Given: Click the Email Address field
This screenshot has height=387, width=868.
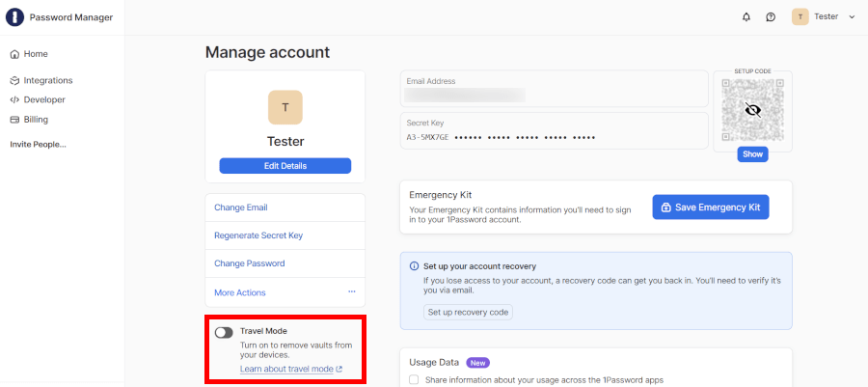Looking at the screenshot, I should (x=555, y=89).
